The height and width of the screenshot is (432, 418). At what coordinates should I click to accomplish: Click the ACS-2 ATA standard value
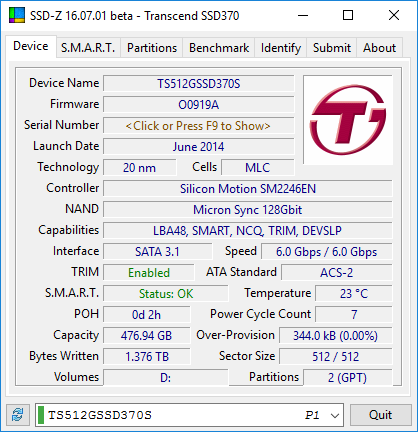click(x=337, y=273)
